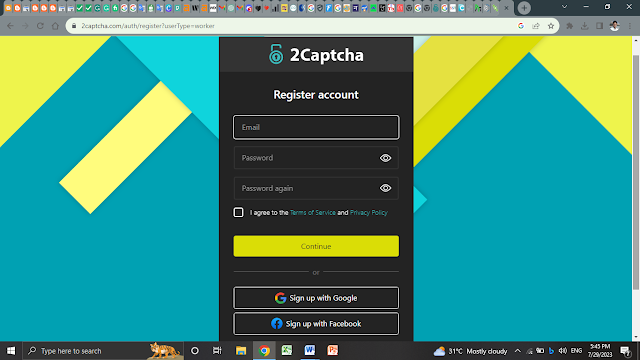Image resolution: width=640 pixels, height=360 pixels.
Task: Show hidden system tray icons chevron
Action: pyautogui.click(x=518, y=351)
